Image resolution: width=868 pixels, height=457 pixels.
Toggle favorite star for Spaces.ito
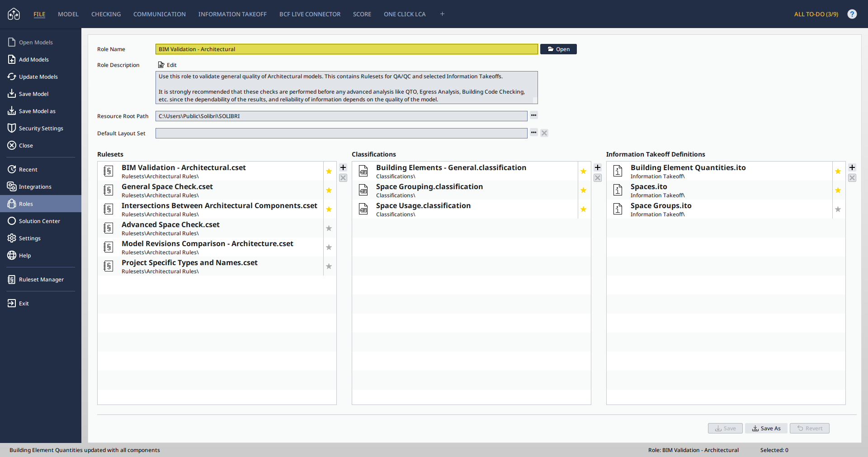[x=838, y=190]
